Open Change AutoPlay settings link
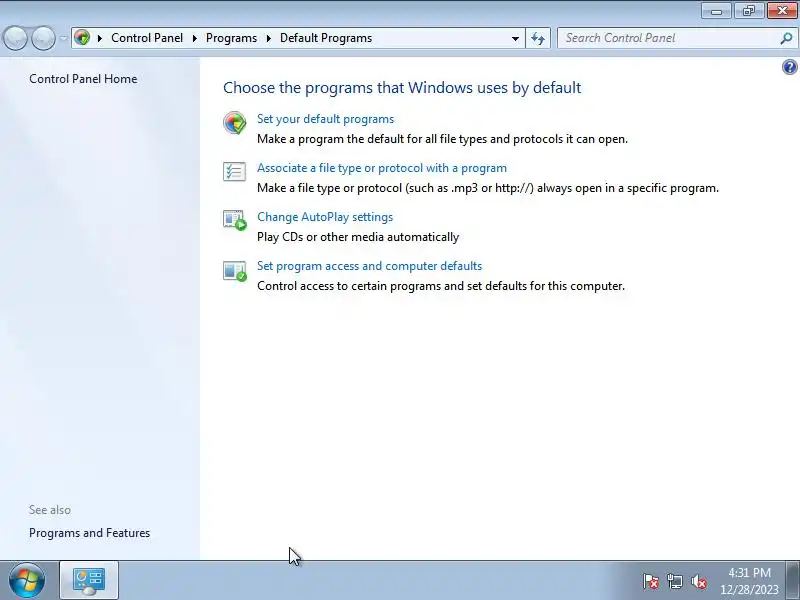 coord(325,217)
